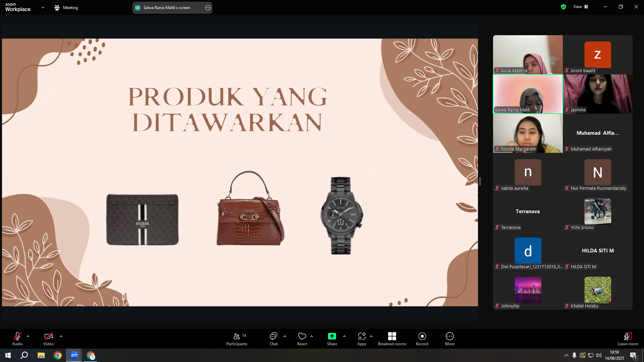The height and width of the screenshot is (362, 644).
Task: Click the Meeting tab
Action: click(66, 7)
